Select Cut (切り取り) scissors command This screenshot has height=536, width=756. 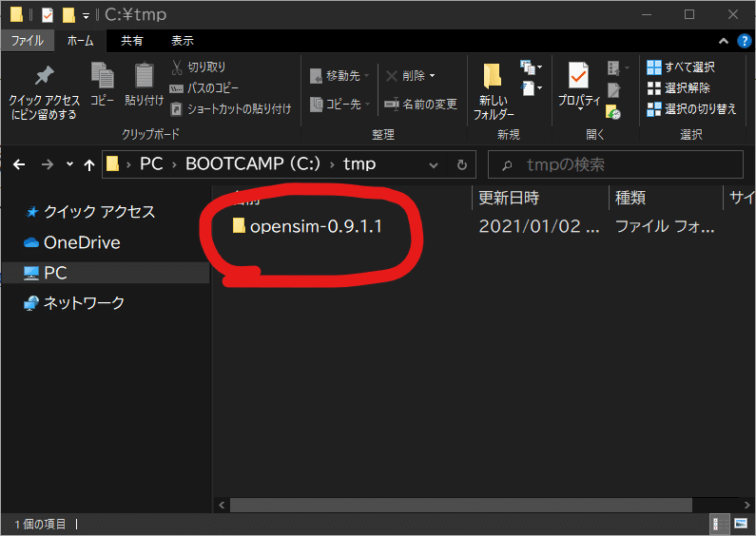point(198,67)
